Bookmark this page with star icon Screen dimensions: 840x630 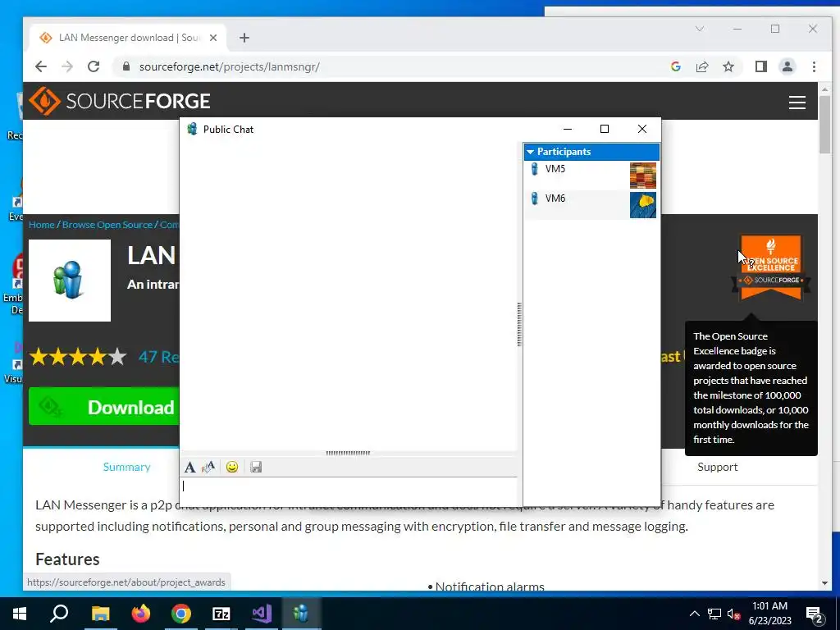[x=728, y=66]
